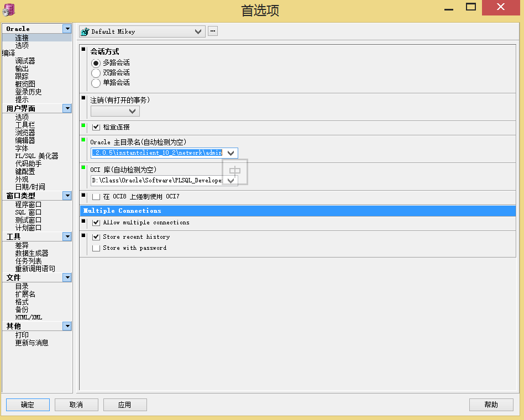
Task: Toggle Allow multiple connections checkbox
Action: tap(96, 223)
